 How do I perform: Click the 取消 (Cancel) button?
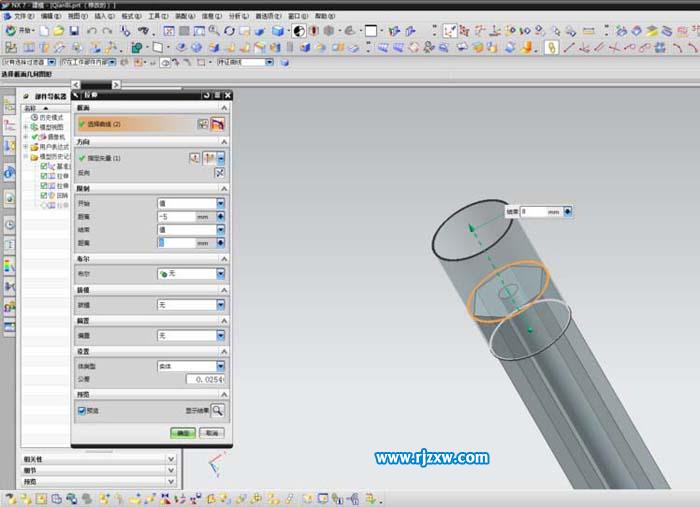tap(210, 433)
